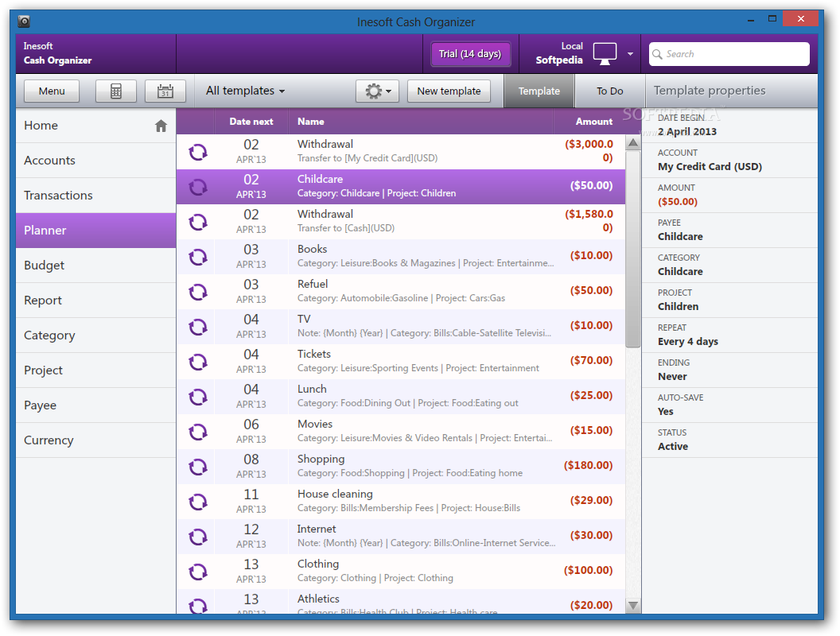Select the Internet template name

click(317, 529)
